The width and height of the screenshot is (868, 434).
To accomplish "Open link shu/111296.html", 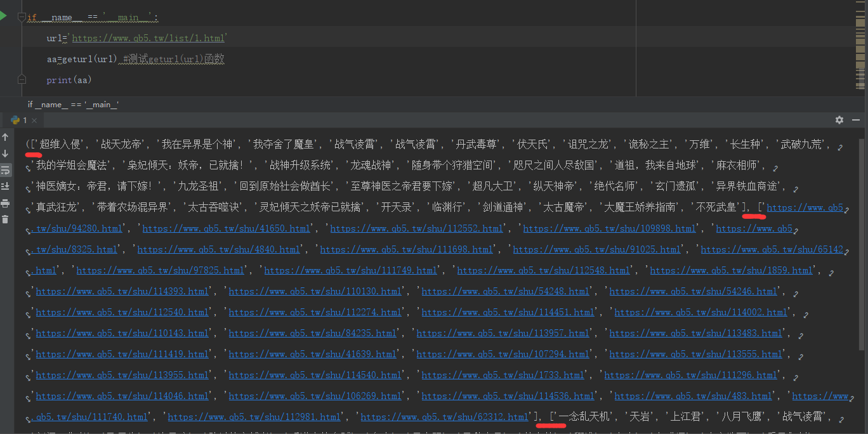I will [x=691, y=375].
